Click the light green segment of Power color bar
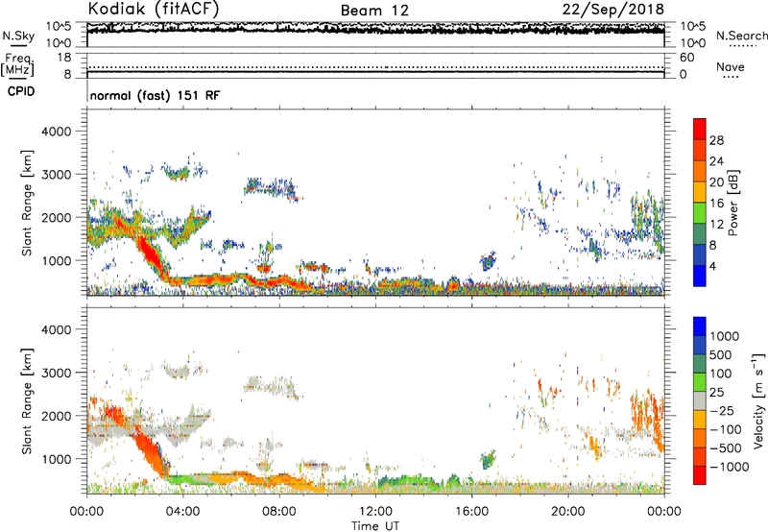 [700, 213]
